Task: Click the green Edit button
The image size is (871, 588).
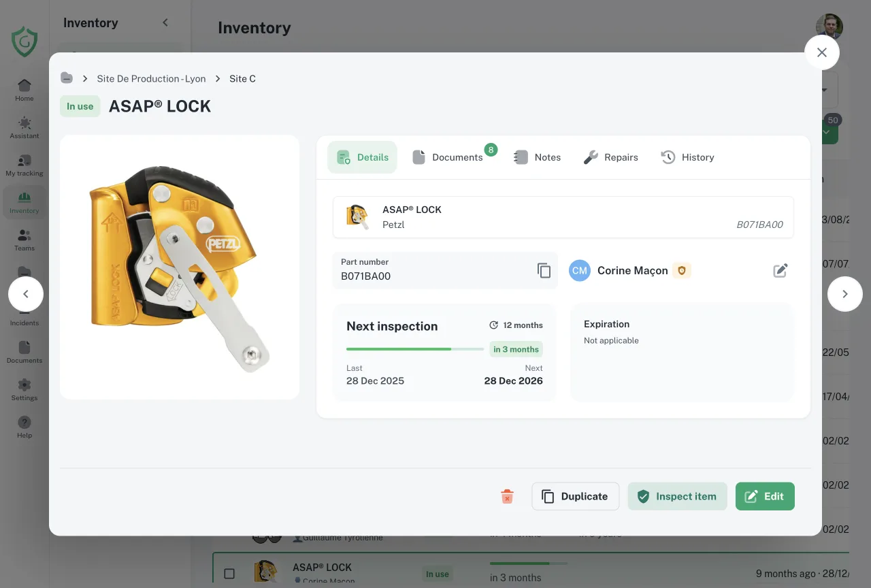Action: point(765,496)
